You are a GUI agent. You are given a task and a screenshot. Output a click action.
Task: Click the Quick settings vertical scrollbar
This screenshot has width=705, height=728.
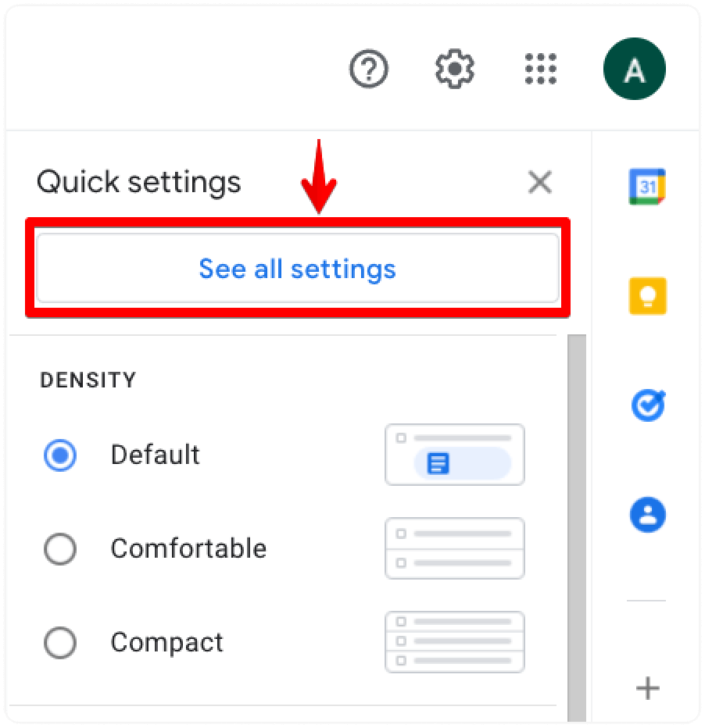(577, 528)
